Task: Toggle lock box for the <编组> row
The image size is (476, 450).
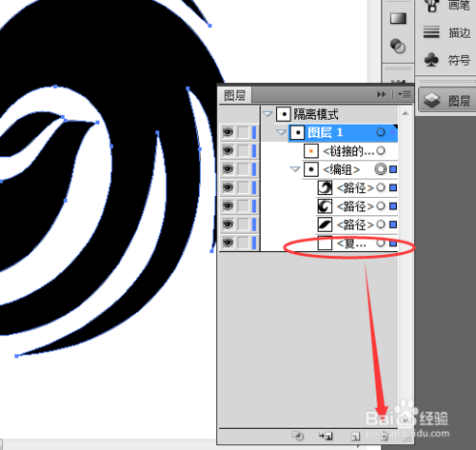Action: 244,169
